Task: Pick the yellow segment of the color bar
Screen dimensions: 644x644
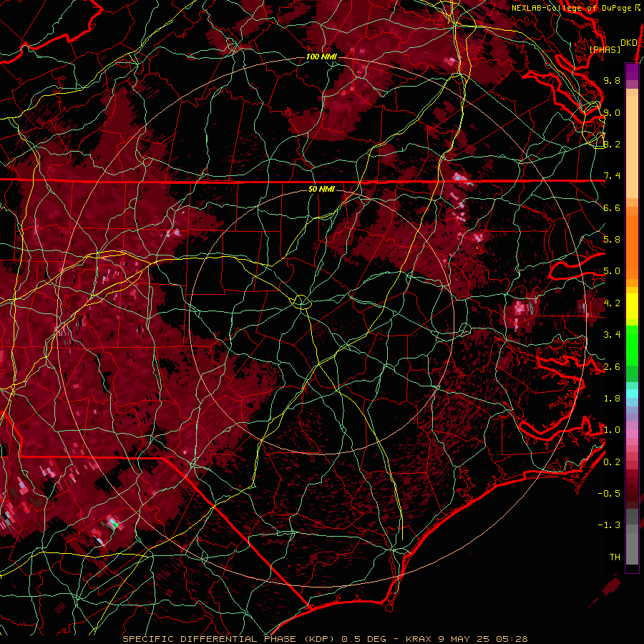Action: coord(632,306)
